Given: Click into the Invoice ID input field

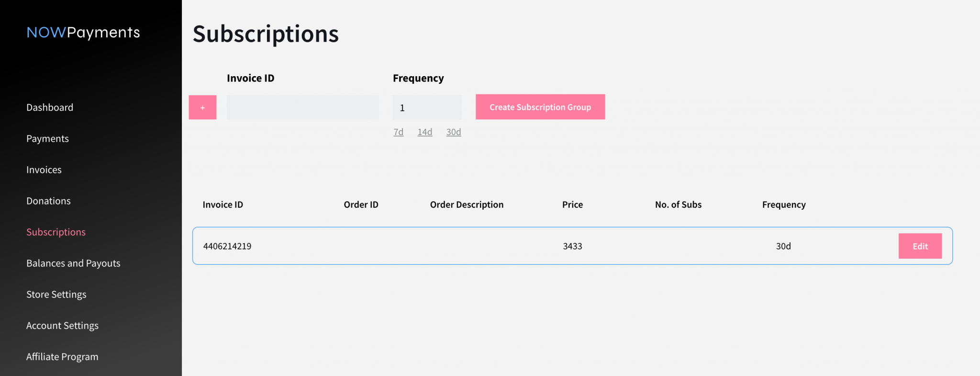Looking at the screenshot, I should 302,107.
